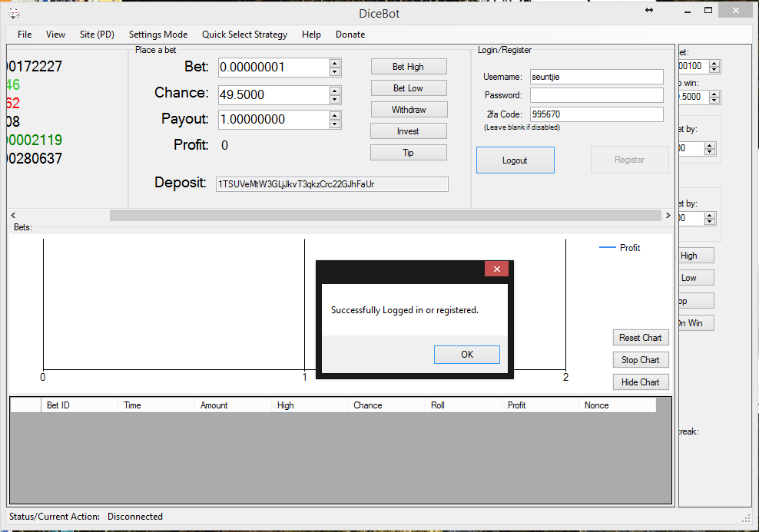Image resolution: width=759 pixels, height=532 pixels.
Task: Click the Profit legend entry on chart
Action: (x=620, y=248)
